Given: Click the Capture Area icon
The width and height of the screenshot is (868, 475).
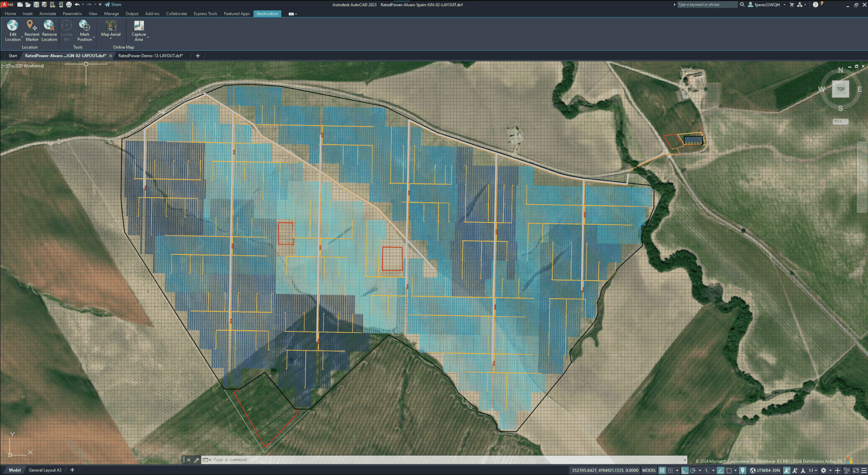Looking at the screenshot, I should point(139,26).
